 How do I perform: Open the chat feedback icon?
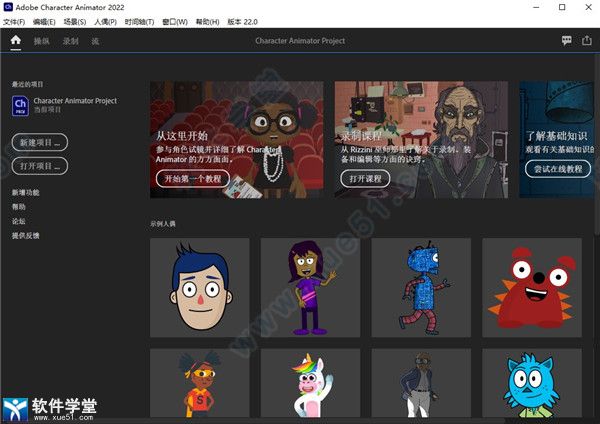tap(567, 40)
